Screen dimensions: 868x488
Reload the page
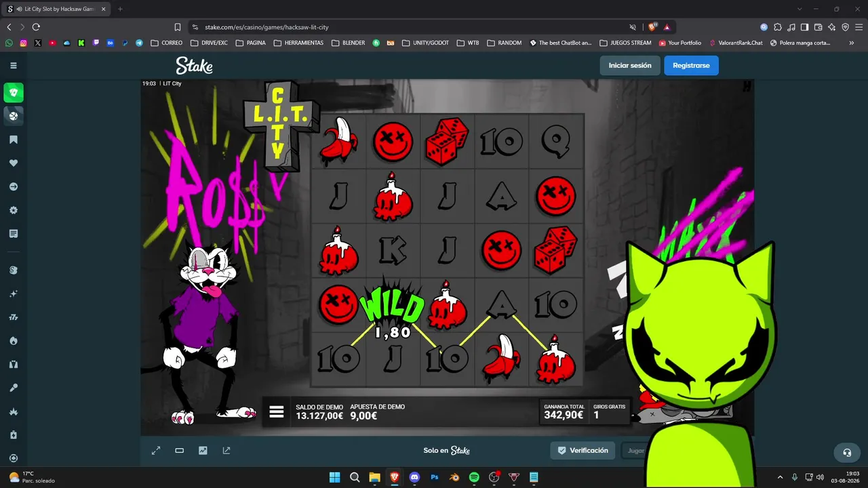point(36,27)
